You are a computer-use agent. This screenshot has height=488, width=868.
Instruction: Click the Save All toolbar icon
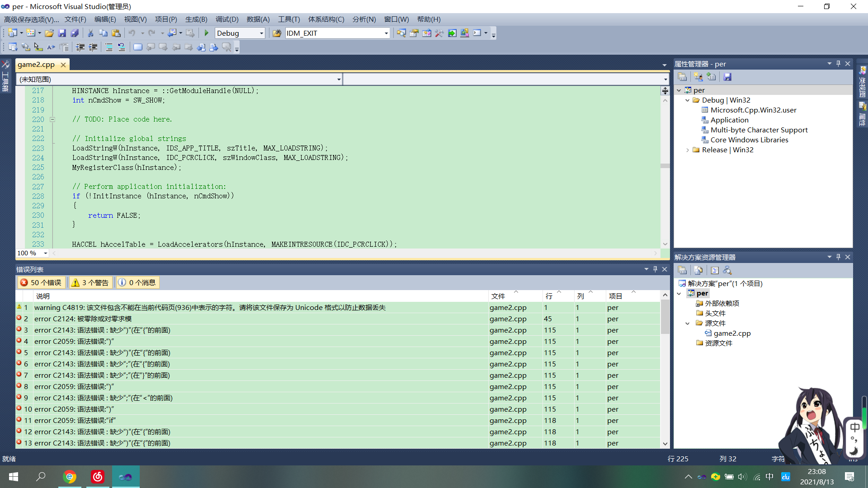tap(75, 33)
